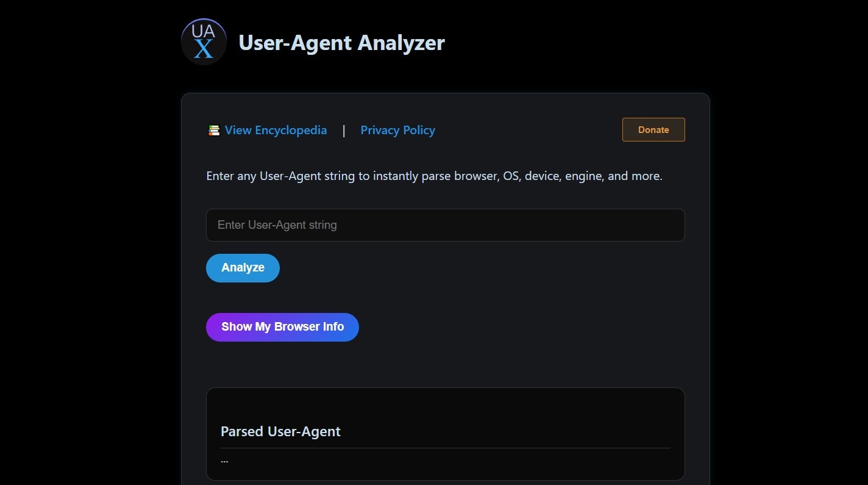Open the Privacy Policy
This screenshot has width=868, height=485.
point(397,130)
